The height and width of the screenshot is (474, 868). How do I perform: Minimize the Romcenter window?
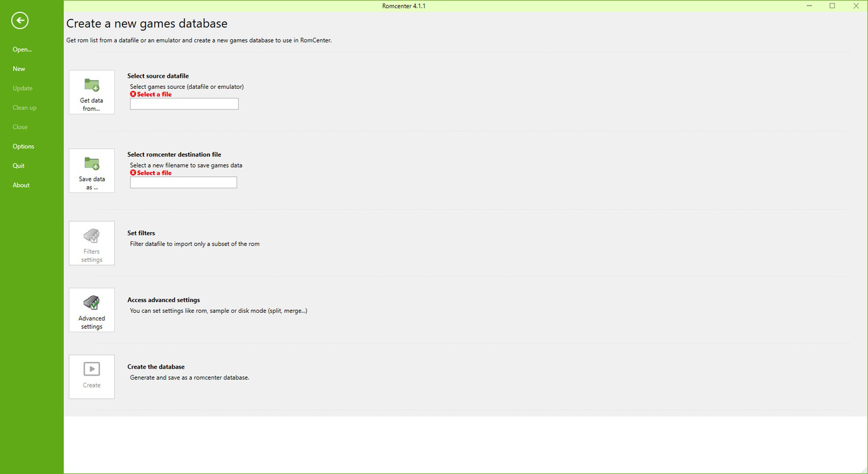click(809, 6)
